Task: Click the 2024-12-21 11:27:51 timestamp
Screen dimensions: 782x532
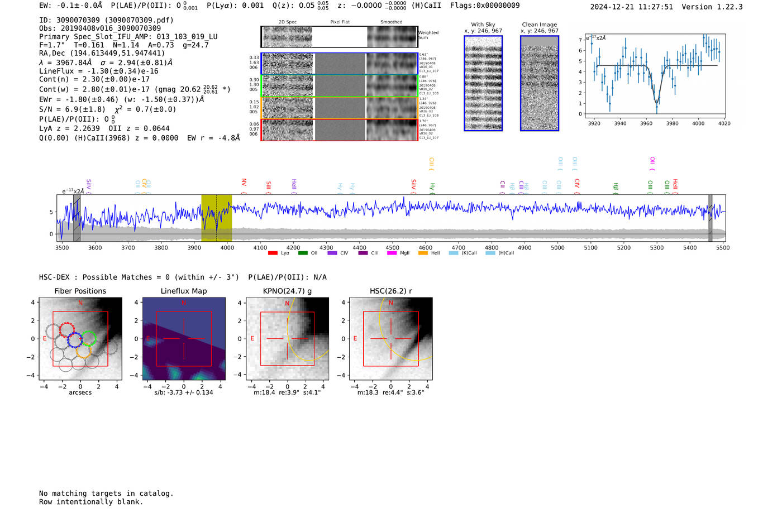Action: [x=632, y=7]
